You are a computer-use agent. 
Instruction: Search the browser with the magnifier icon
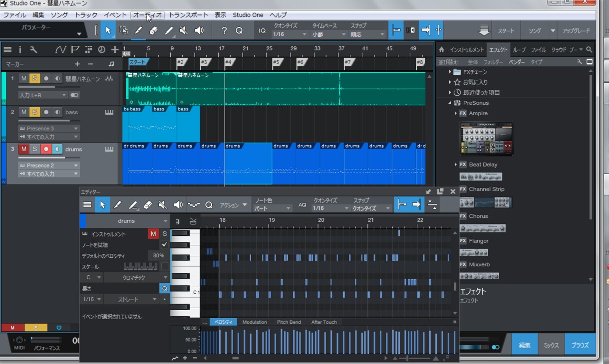[x=589, y=50]
